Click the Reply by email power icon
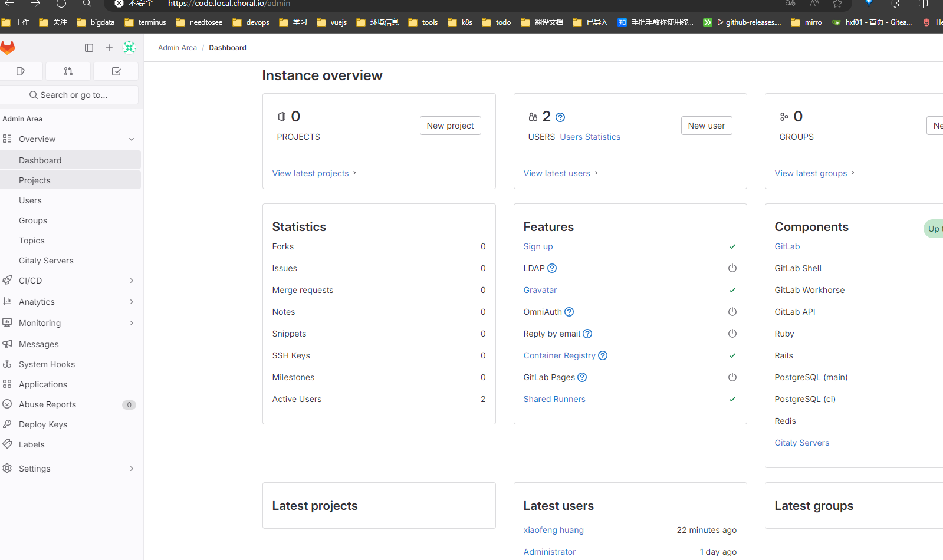This screenshot has height=560, width=943. (732, 334)
